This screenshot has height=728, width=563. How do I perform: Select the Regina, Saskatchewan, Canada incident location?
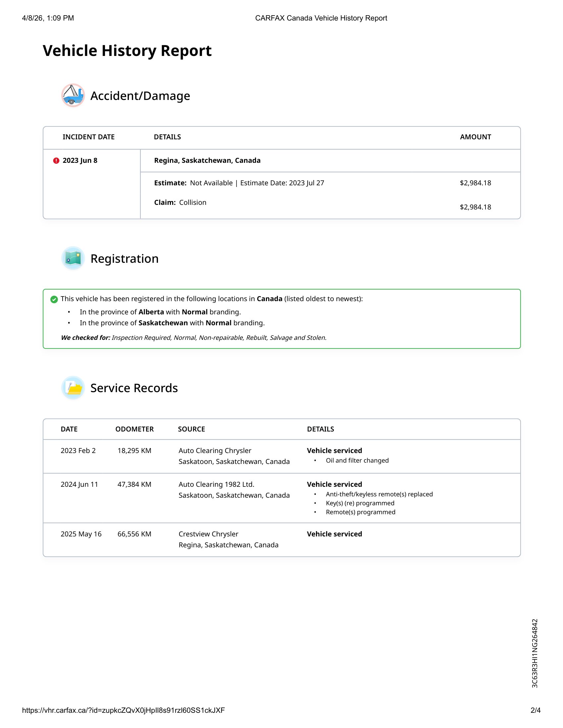(x=207, y=160)
